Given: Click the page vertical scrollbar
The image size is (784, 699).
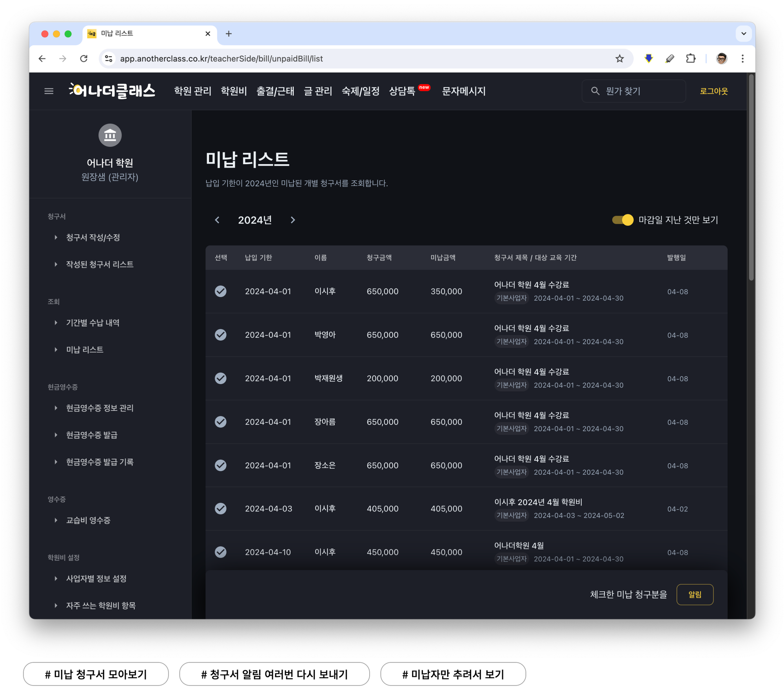Looking at the screenshot, I should 751,177.
